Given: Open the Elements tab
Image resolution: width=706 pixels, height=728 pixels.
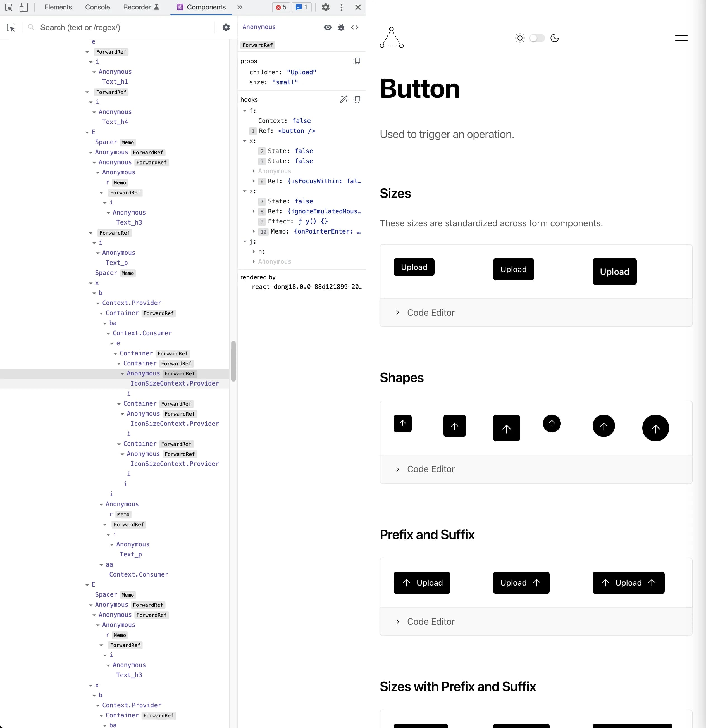Looking at the screenshot, I should (x=58, y=8).
